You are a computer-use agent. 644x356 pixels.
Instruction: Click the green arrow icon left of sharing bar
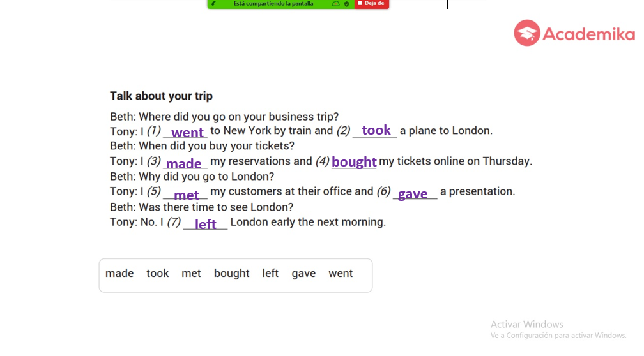(213, 4)
